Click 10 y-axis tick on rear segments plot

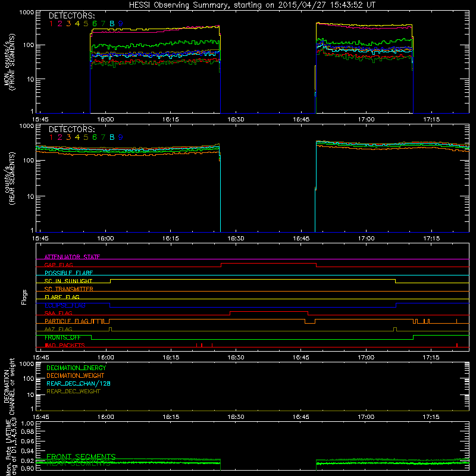click(30, 196)
